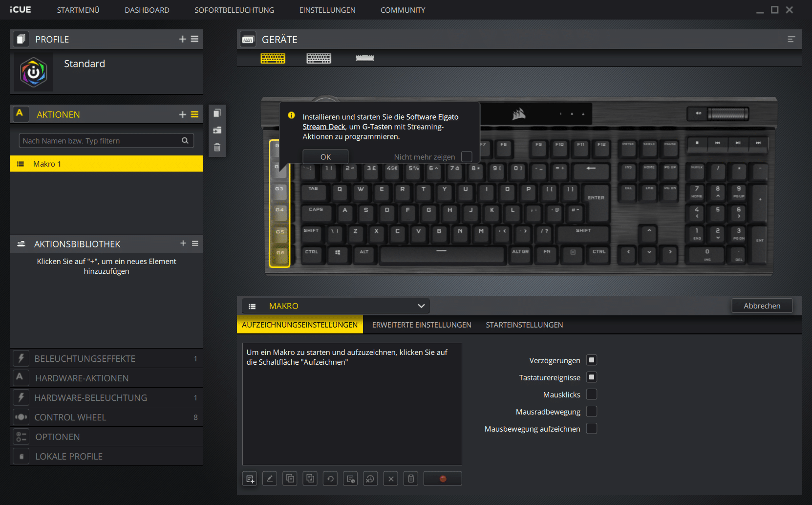Open the Profile panel hamburger menu

pos(194,39)
